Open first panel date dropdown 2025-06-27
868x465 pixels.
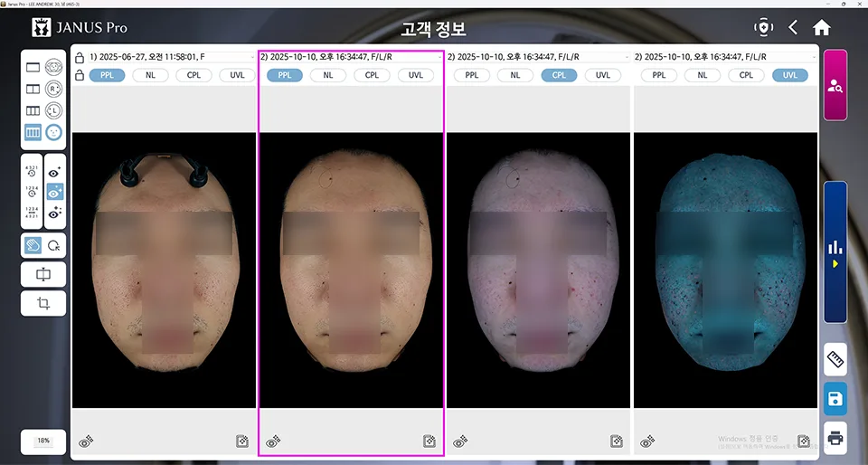coord(172,57)
